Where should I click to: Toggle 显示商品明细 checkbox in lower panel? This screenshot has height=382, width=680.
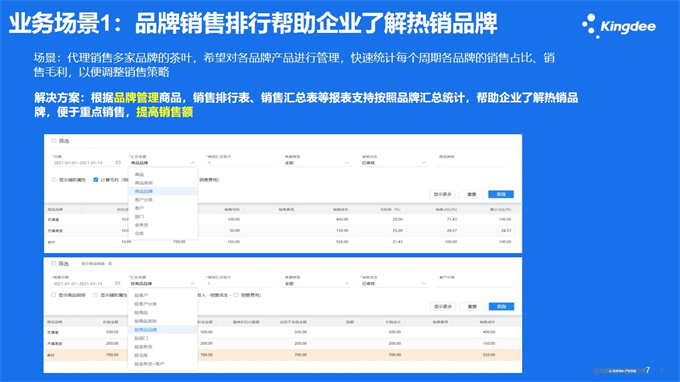54,295
